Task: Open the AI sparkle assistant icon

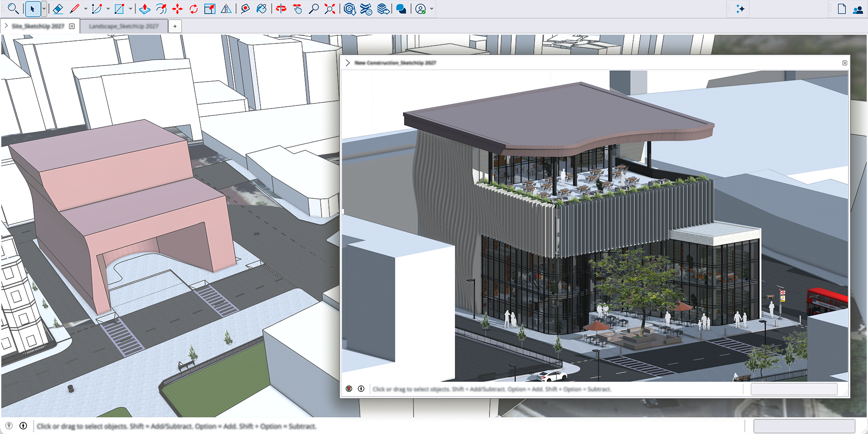Action: [x=740, y=9]
